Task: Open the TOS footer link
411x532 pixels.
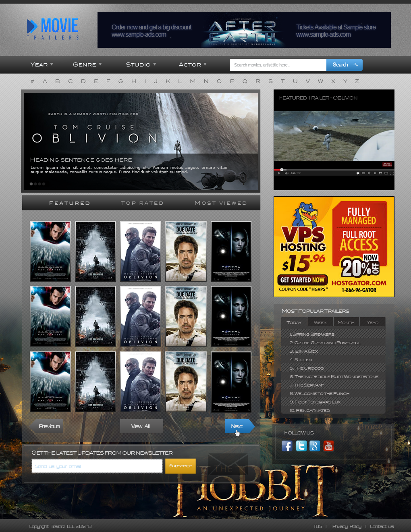Action: [318, 526]
